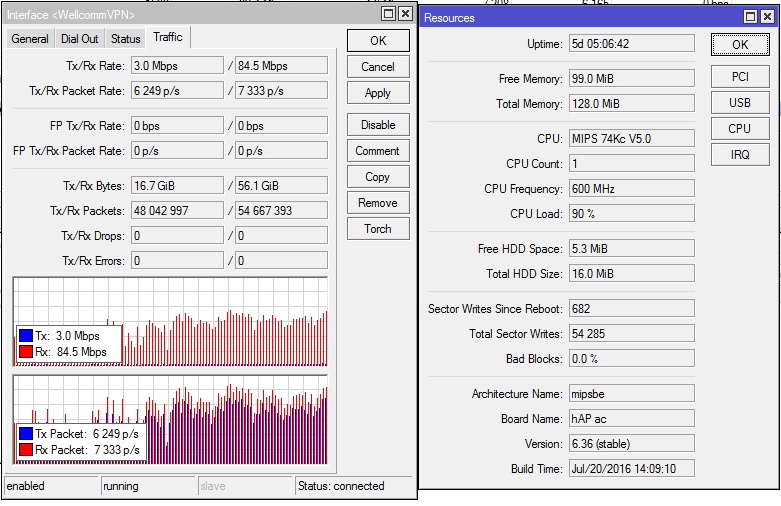This screenshot has width=781, height=506.
Task: Click the Total Sector Writes field 54 285
Action: [632, 333]
